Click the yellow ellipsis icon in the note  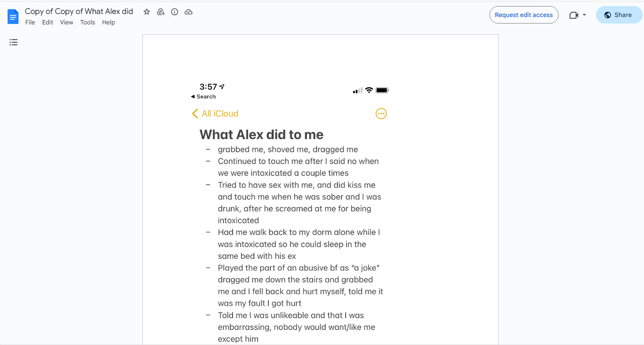pos(381,114)
